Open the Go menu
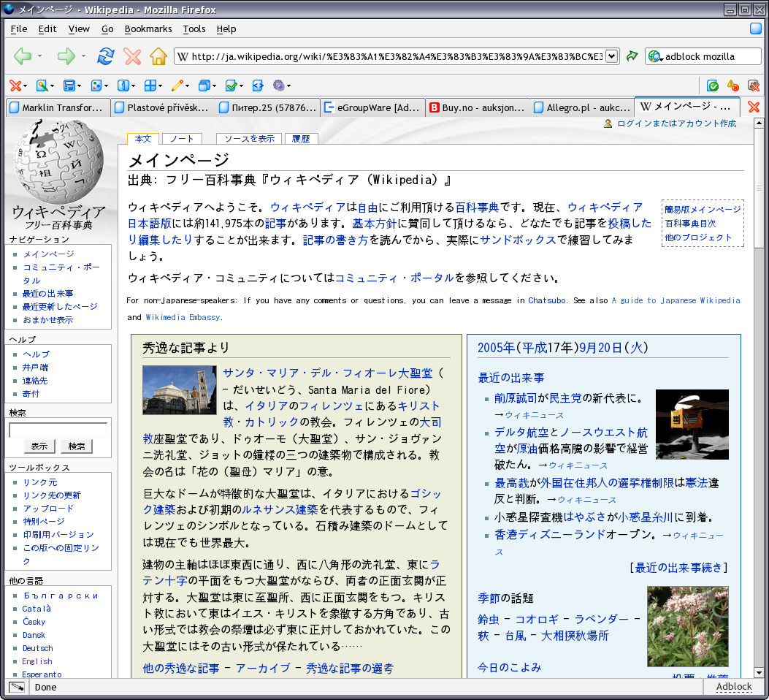 pos(107,29)
